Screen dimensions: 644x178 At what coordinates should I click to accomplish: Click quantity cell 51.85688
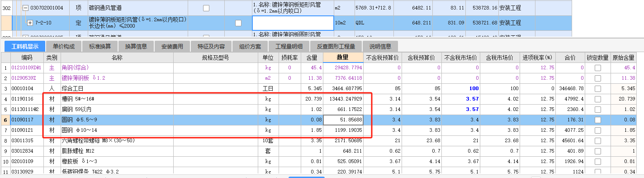point(343,120)
